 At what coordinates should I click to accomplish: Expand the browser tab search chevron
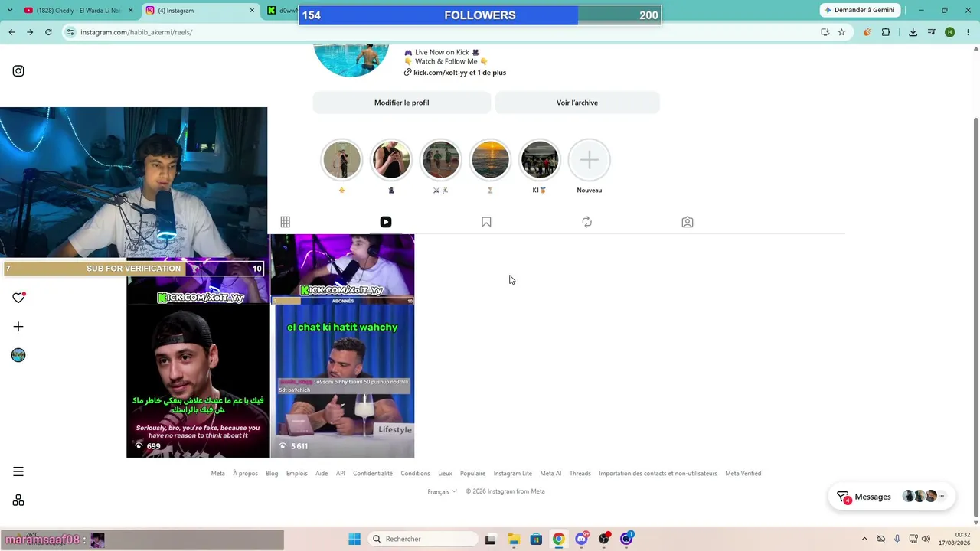click(10, 11)
